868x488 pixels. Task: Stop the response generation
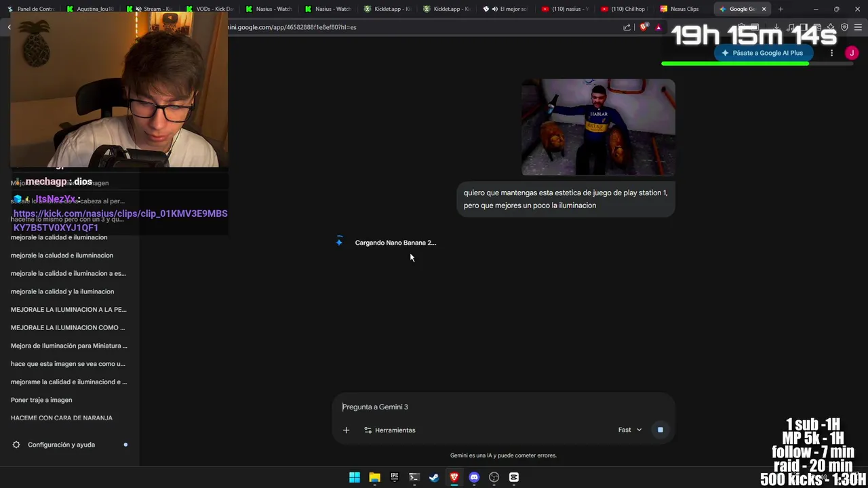tap(660, 430)
